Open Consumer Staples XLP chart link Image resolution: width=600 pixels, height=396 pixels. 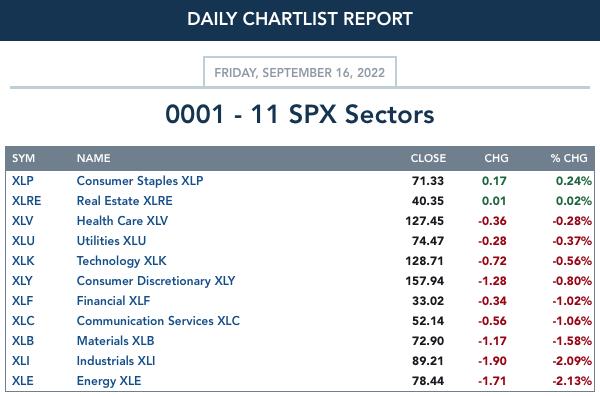[140, 181]
